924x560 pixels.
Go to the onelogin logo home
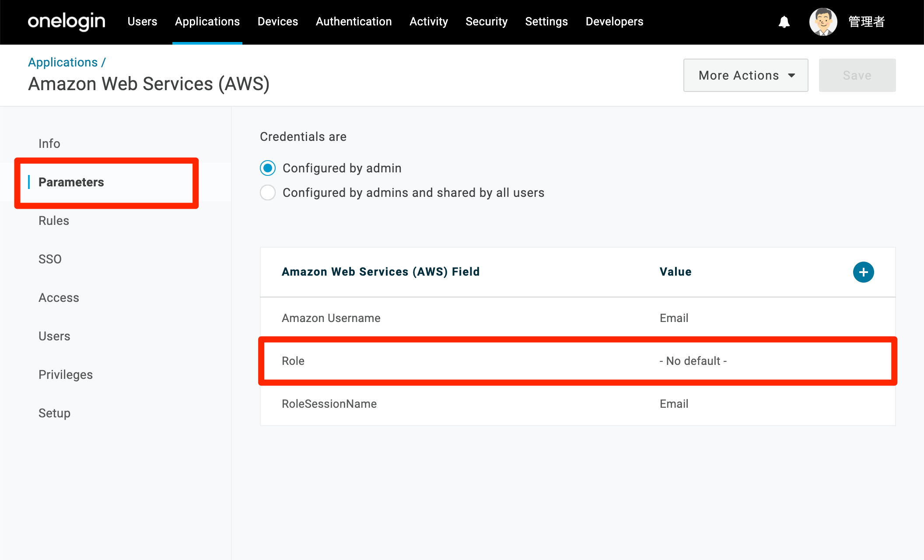pyautogui.click(x=66, y=21)
